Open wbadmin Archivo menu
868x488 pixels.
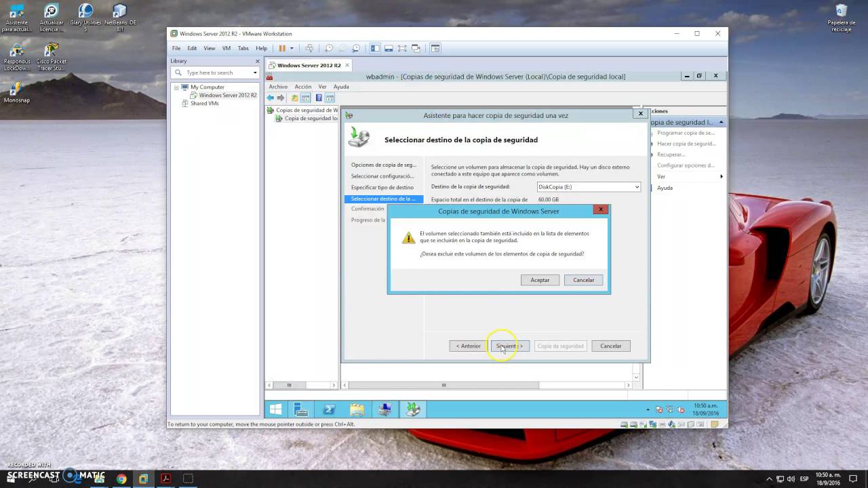click(x=278, y=87)
